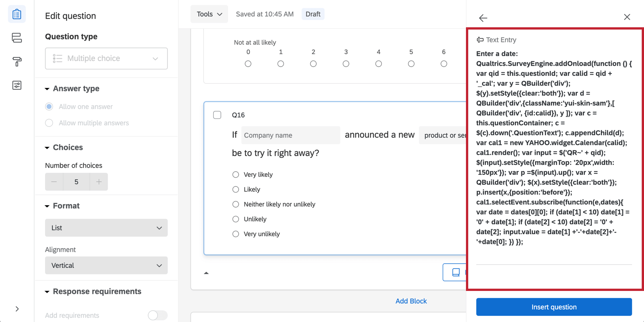Screen dimensions: 644x322
Task: Select the Very likely radio option
Action: [236, 175]
